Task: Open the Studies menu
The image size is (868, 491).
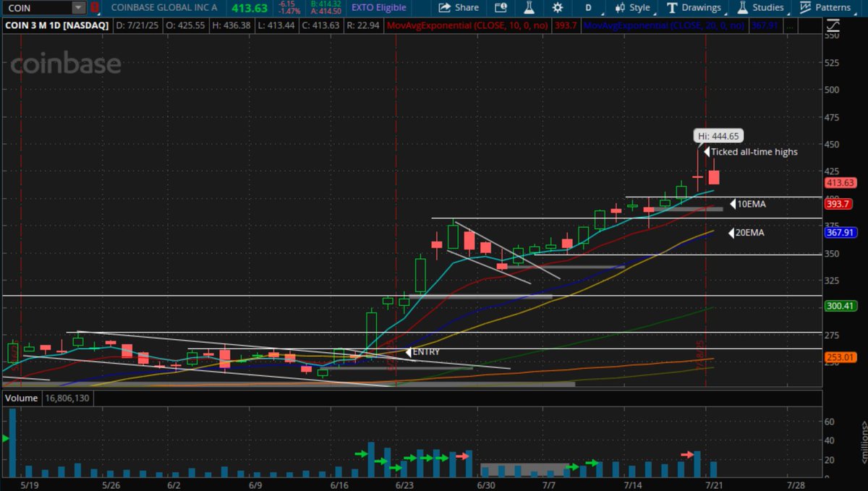Action: (x=760, y=8)
